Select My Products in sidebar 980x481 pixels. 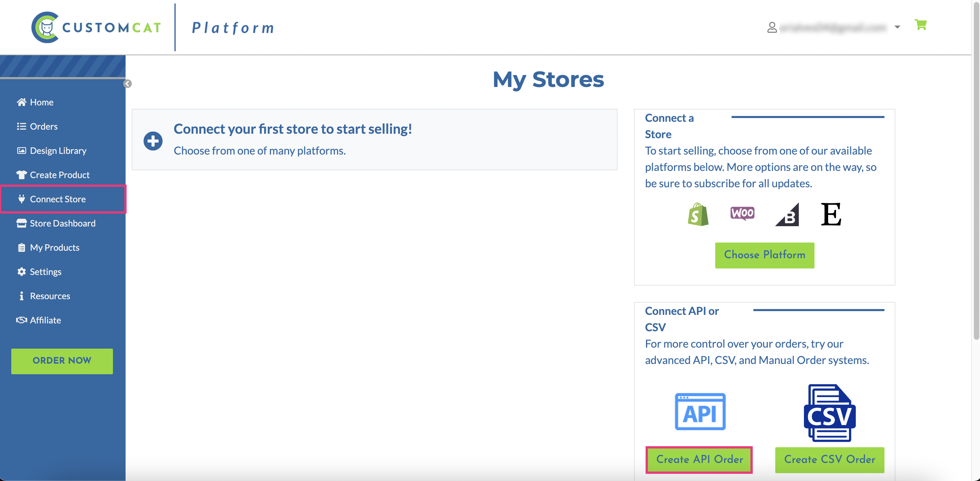54,248
